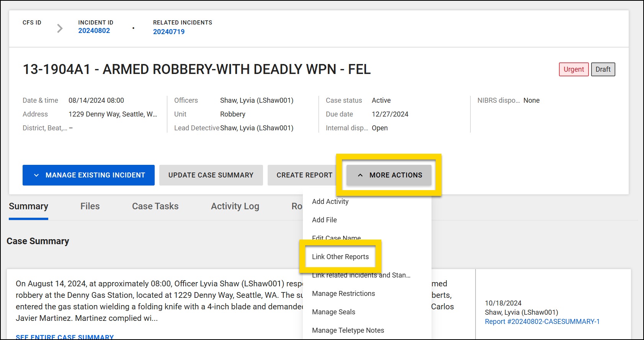This screenshot has height=340, width=644.
Task: Click Update Case Summary button
Action: [211, 175]
